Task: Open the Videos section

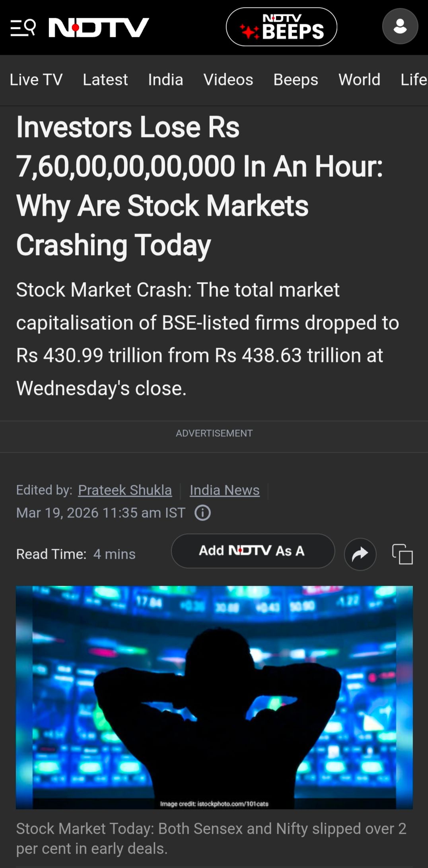Action: click(228, 79)
